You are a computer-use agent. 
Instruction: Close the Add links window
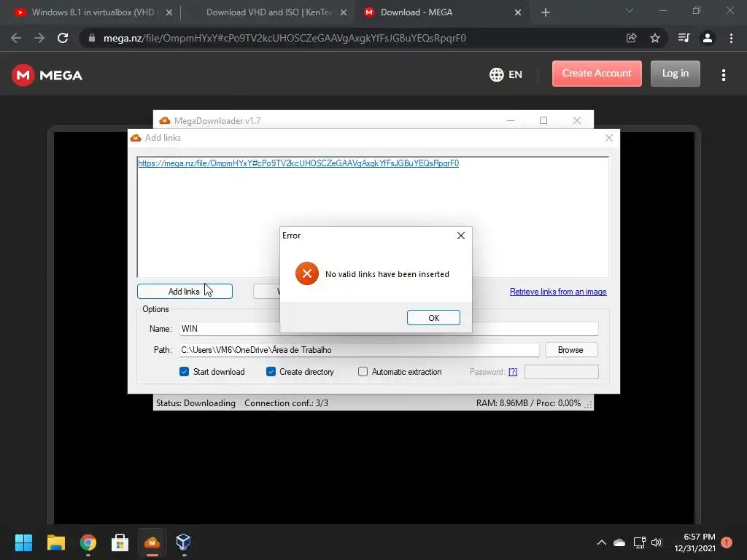tap(609, 138)
